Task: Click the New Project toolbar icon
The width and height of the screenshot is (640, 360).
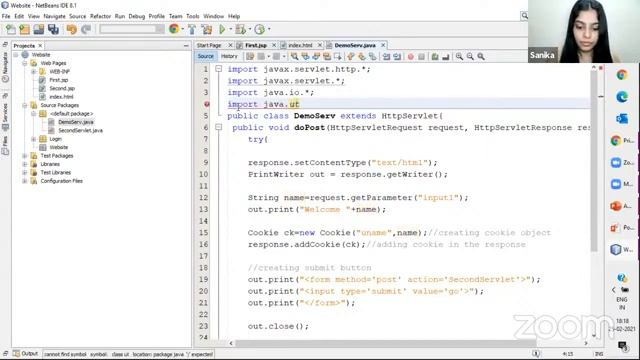Action: [24, 29]
